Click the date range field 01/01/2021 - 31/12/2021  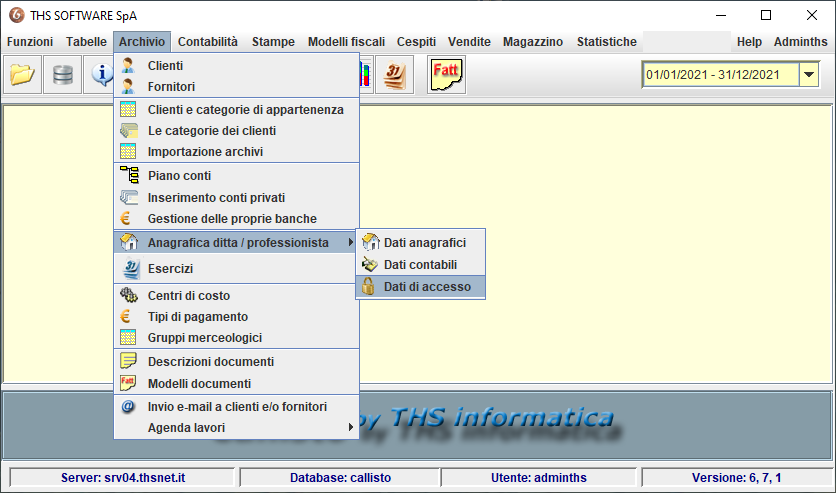(720, 75)
